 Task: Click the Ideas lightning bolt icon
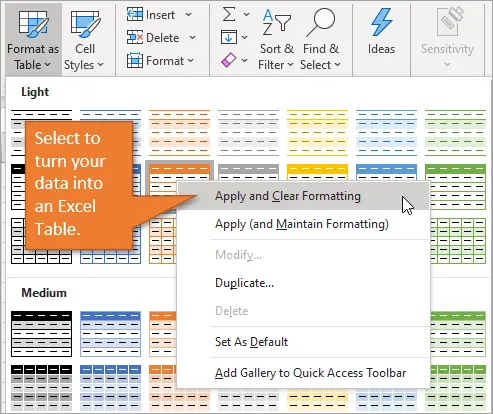coord(381,23)
